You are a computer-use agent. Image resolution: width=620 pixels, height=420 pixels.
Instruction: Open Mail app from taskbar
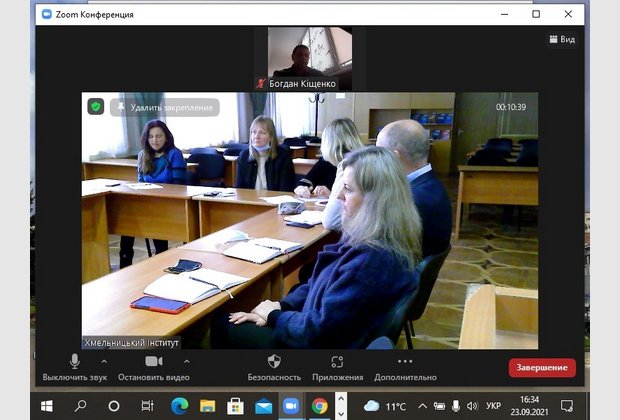pyautogui.click(x=263, y=406)
